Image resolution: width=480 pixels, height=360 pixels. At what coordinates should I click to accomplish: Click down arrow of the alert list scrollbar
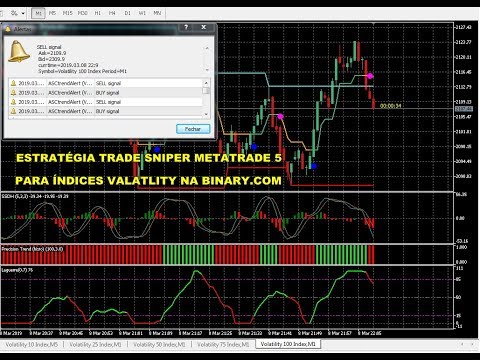(x=206, y=114)
